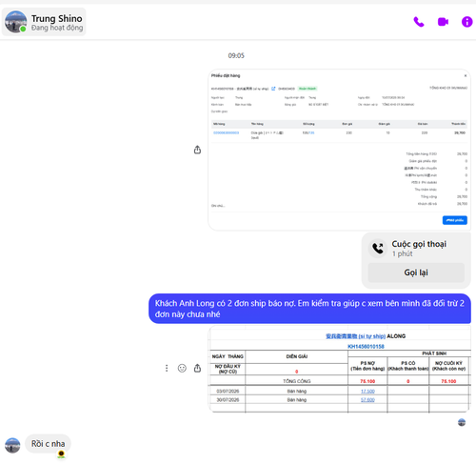476x464 pixels.
Task: Click Cuộc gọi thoại call label
Action: 419,244
